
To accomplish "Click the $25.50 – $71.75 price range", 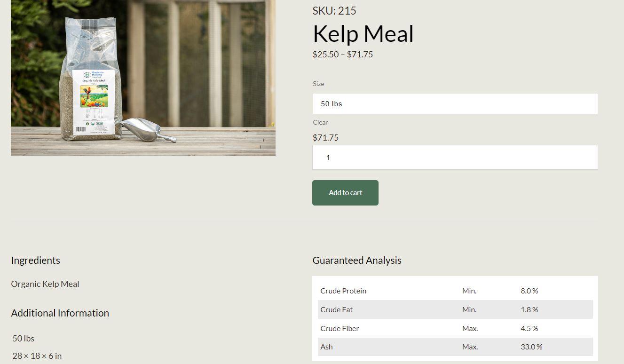I will (343, 55).
